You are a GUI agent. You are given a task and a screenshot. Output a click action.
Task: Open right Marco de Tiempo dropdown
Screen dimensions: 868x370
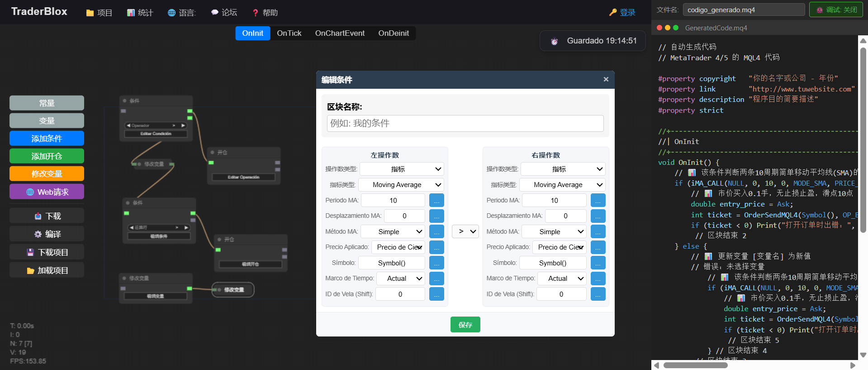tap(562, 279)
